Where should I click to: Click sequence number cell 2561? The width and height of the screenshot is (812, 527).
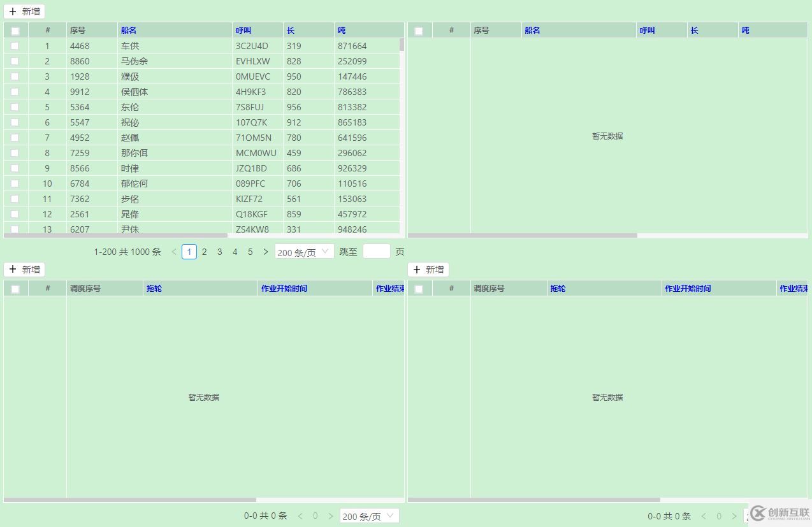tap(80, 214)
